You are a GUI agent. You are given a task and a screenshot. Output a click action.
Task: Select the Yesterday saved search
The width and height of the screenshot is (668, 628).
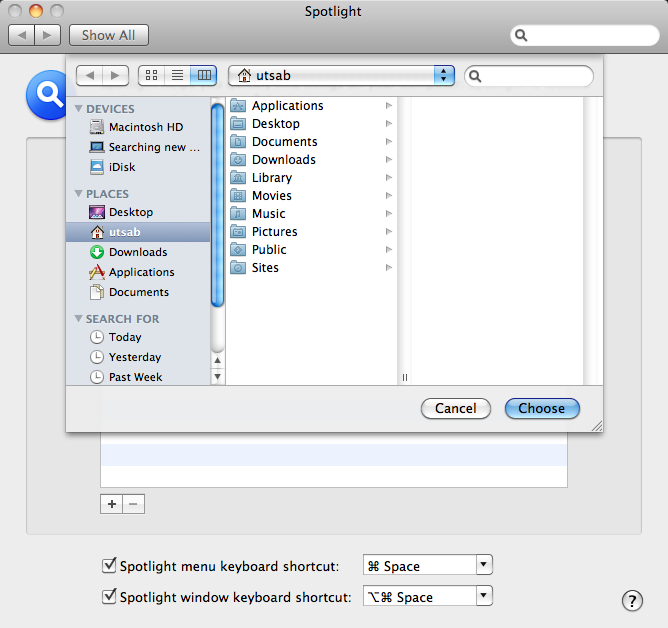138,357
